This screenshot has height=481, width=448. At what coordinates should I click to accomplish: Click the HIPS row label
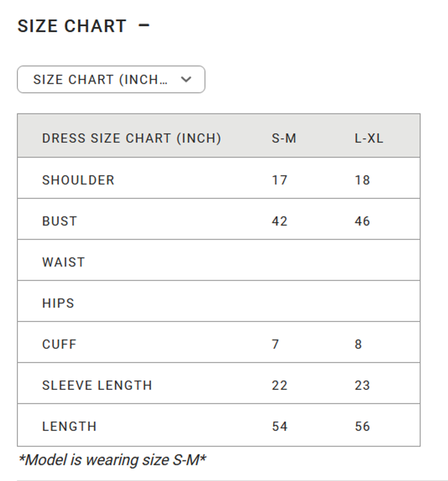point(58,303)
